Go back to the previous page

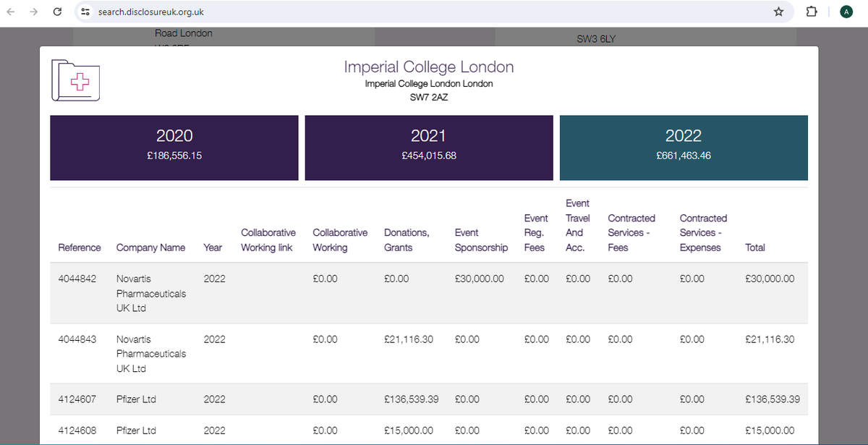coord(11,12)
